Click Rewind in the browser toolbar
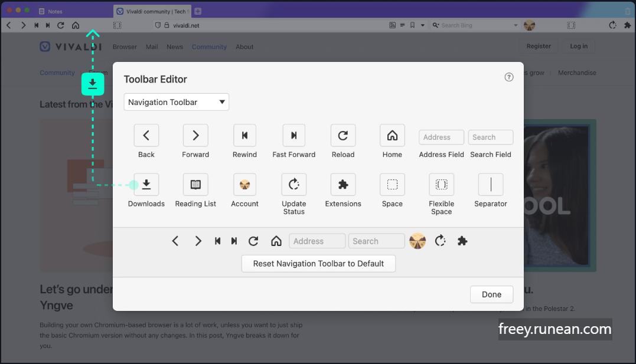Viewport: 636px width, 364px height. tap(37, 25)
